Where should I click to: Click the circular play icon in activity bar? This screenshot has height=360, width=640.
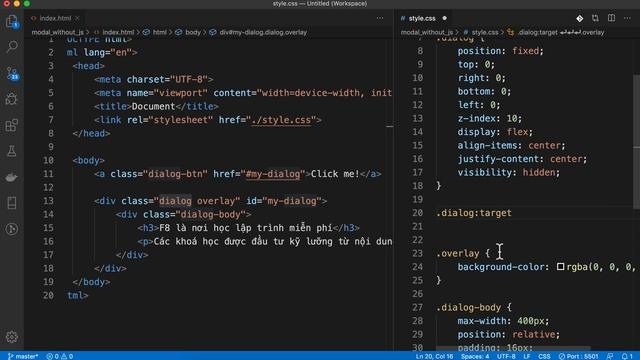(x=12, y=229)
